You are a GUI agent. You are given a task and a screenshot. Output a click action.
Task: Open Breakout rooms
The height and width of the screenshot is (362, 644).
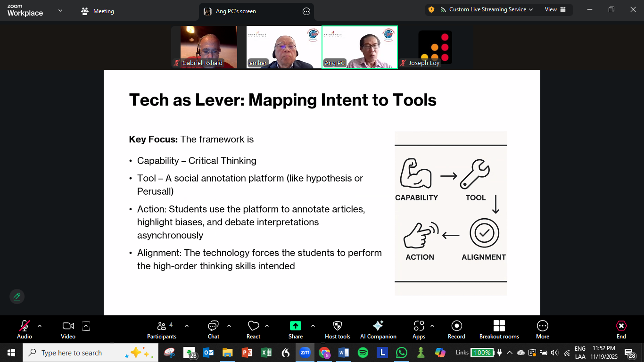[x=499, y=329]
